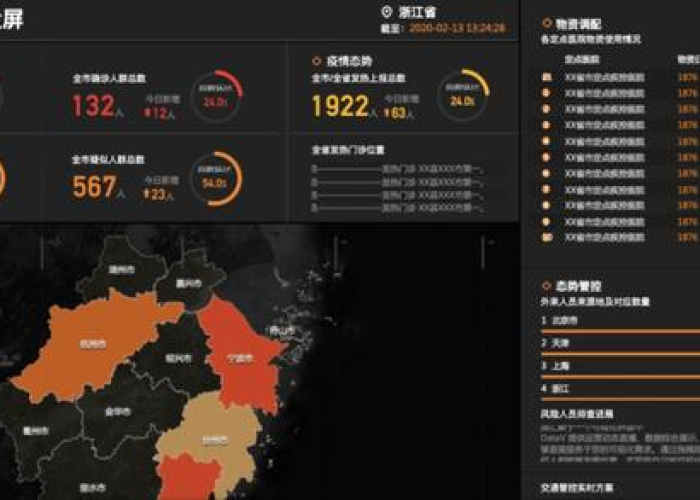Select the 嘉兴市 region on map
Screen dimensions: 700x500
click(x=188, y=283)
